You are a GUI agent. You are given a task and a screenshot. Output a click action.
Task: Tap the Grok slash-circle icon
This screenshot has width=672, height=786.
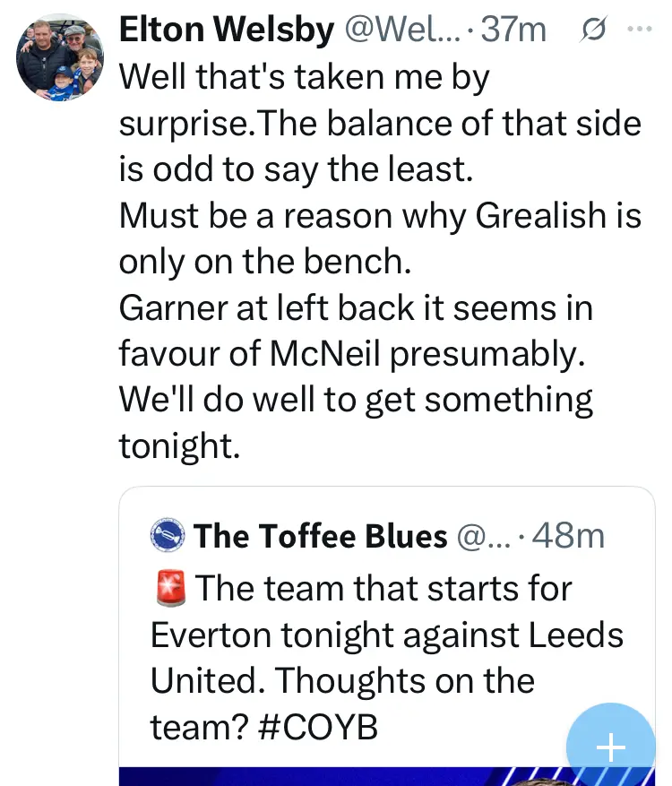point(592,30)
